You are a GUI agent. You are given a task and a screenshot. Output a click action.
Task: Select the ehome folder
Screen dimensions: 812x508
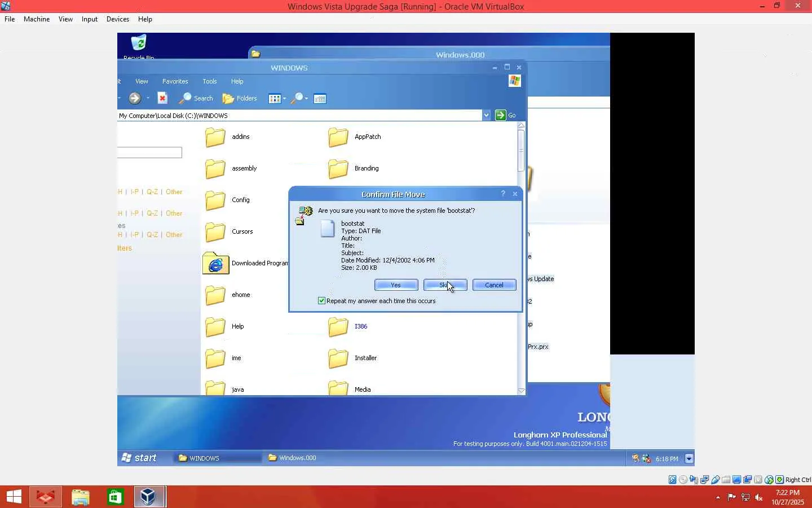[228, 295]
